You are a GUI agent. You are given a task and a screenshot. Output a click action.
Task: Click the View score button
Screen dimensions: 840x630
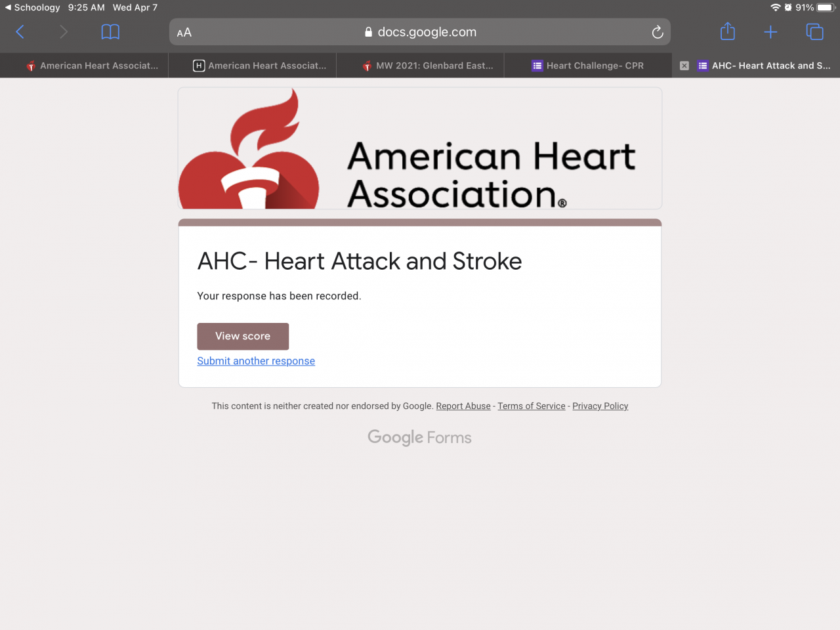(x=243, y=336)
